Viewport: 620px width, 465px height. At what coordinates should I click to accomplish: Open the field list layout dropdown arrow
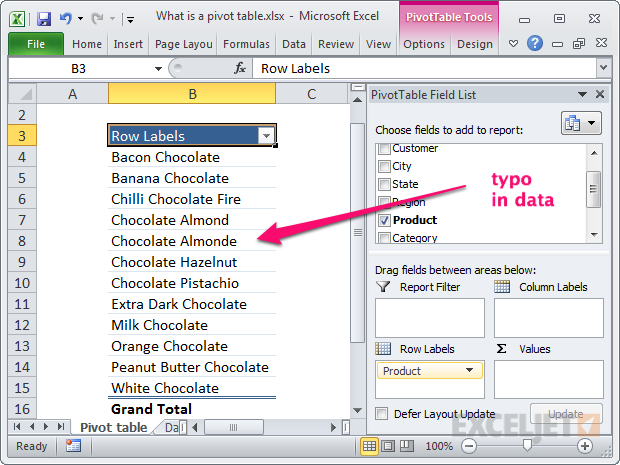tap(592, 123)
